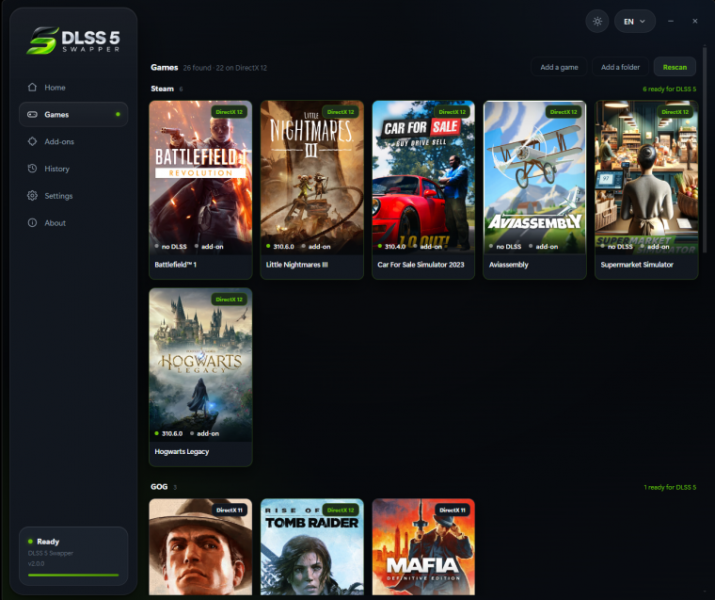Click the Rescan button
The width and height of the screenshot is (715, 600).
(x=674, y=67)
